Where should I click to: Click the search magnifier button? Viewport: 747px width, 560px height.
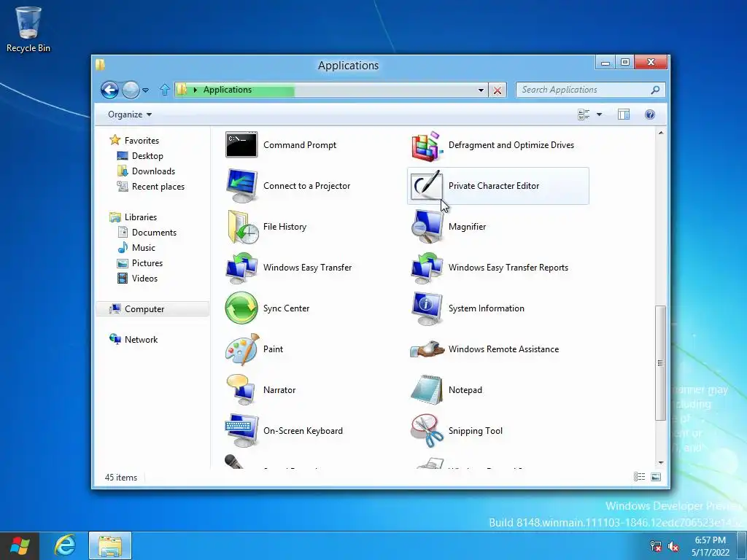[656, 90]
